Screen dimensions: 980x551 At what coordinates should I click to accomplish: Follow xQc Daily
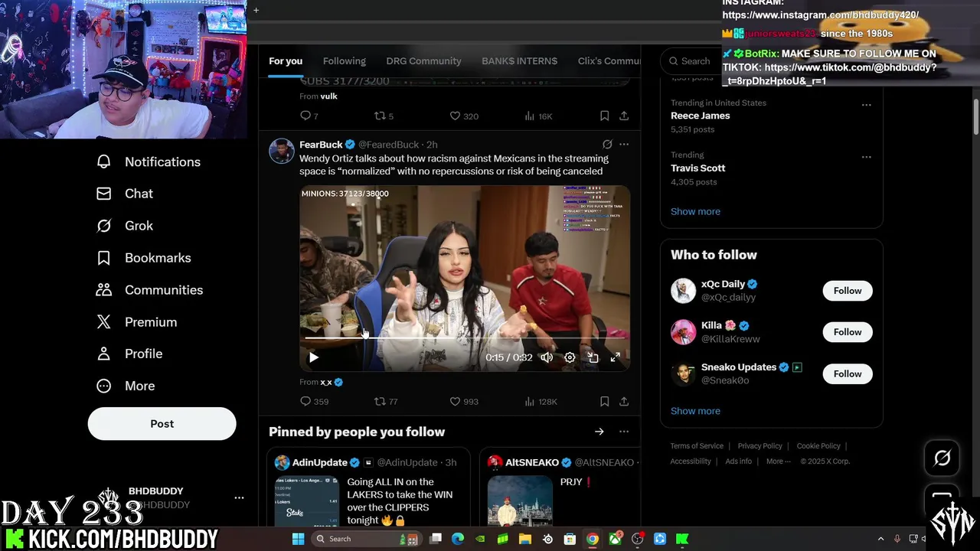pos(847,291)
